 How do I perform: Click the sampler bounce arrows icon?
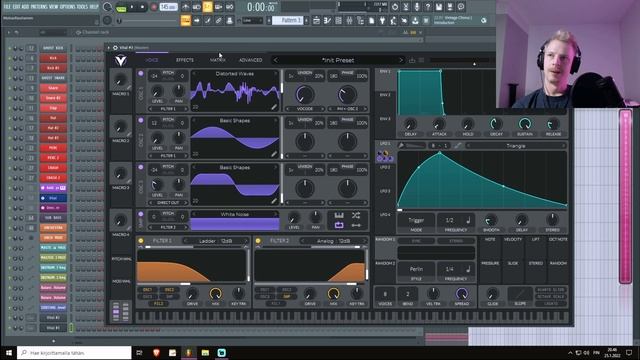pyautogui.click(x=356, y=225)
